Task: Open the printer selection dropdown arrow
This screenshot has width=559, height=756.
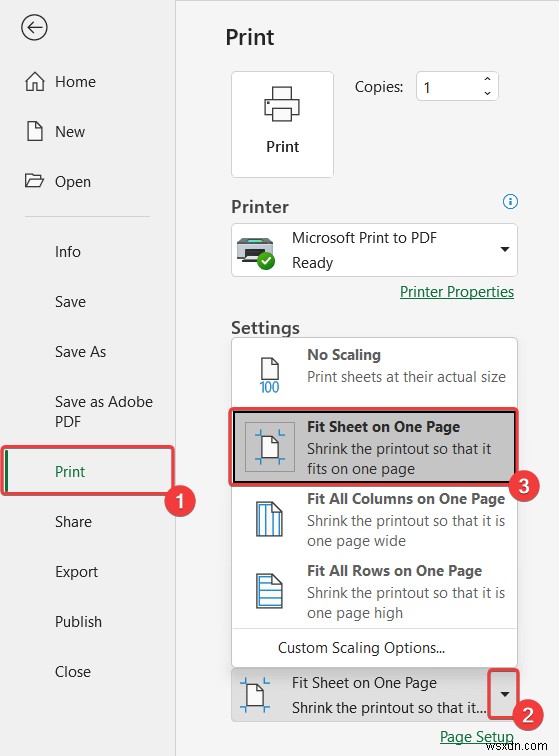Action: (x=504, y=249)
